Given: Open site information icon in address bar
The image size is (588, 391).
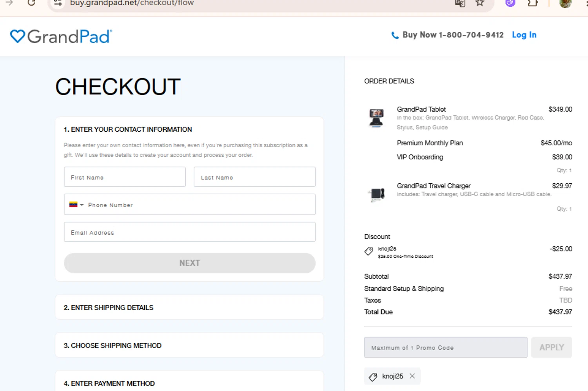Looking at the screenshot, I should point(58,3).
